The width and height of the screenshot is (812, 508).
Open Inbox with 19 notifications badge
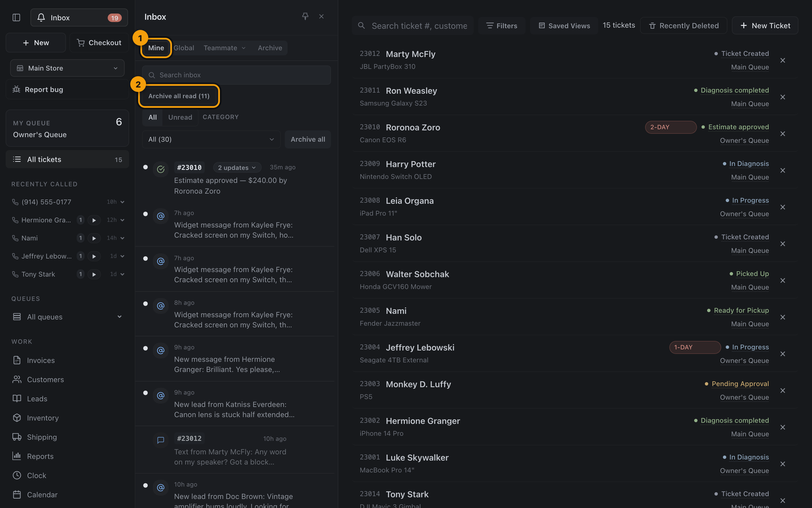click(79, 17)
